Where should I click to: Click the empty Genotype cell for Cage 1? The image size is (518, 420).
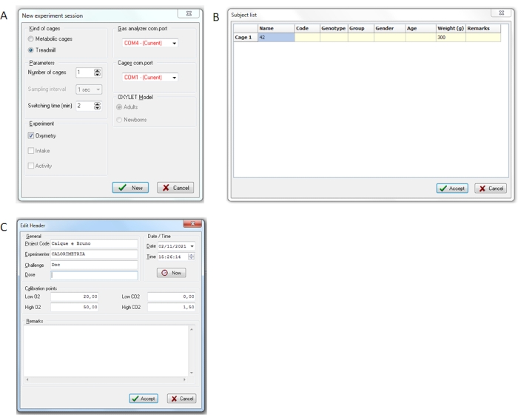point(334,37)
